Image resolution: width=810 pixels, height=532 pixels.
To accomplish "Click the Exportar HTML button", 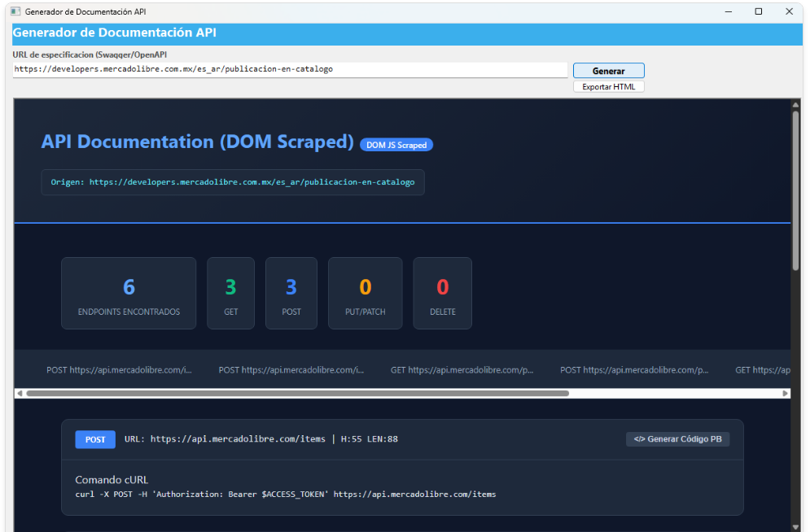I will pos(609,87).
